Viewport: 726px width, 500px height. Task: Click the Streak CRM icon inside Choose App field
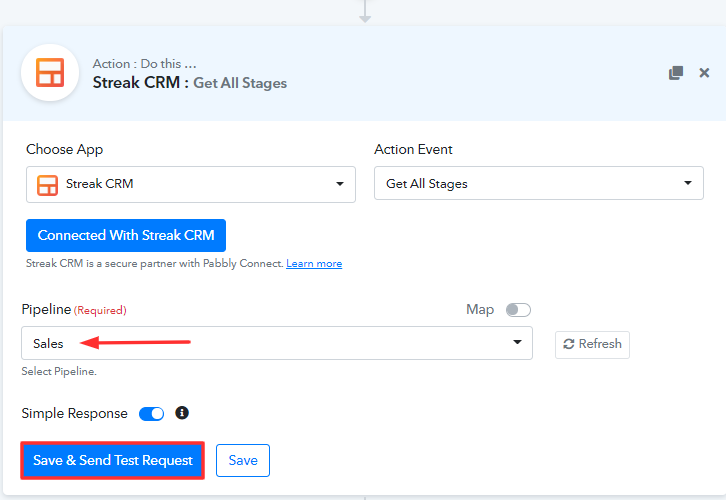pos(47,185)
